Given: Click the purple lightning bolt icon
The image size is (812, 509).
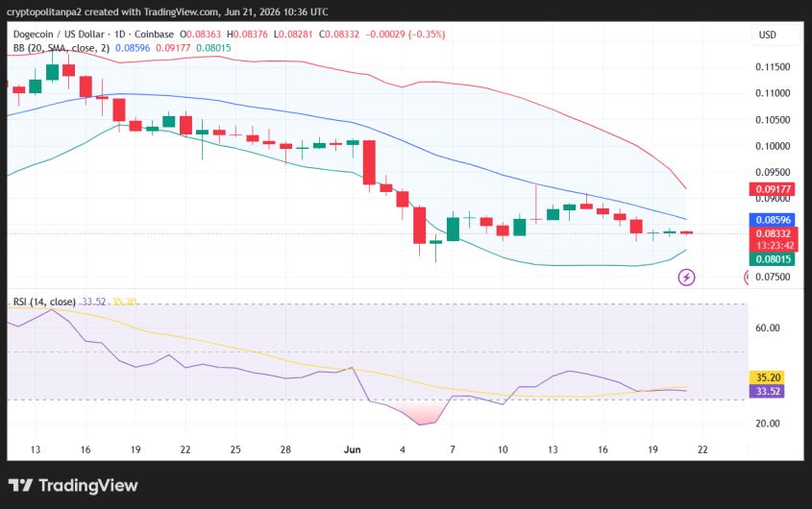Looking at the screenshot, I should click(687, 277).
